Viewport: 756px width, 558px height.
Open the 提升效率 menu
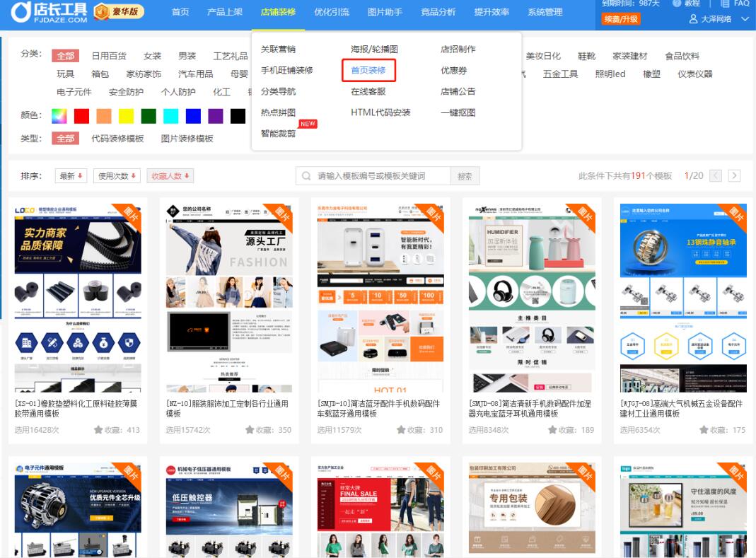pyautogui.click(x=492, y=12)
